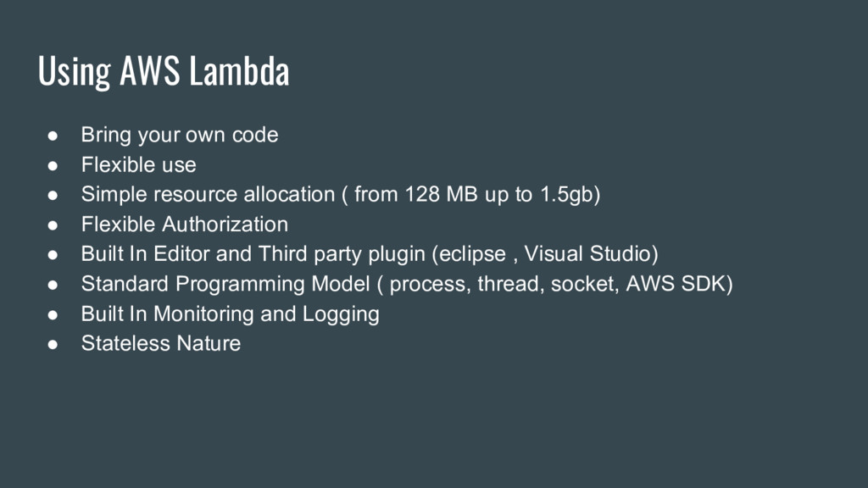
Task: Click the "Stateless Nature" bullet text
Action: pyautogui.click(x=160, y=344)
